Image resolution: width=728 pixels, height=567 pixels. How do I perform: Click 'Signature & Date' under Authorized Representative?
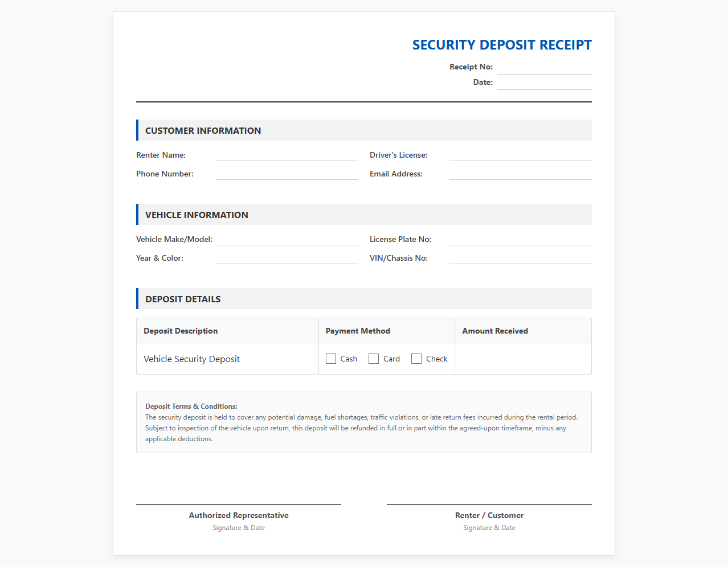pos(239,528)
